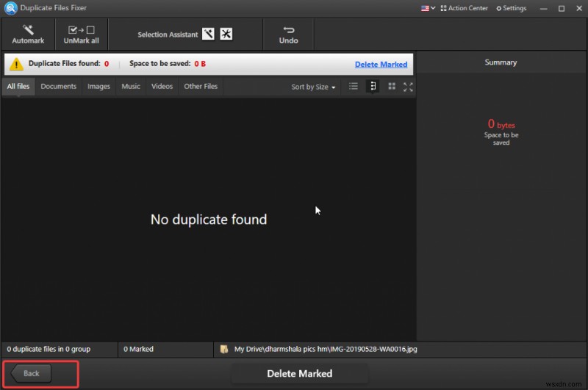Click the Automark wand icon
Viewport: 588px width, 390px height.
[x=28, y=30]
